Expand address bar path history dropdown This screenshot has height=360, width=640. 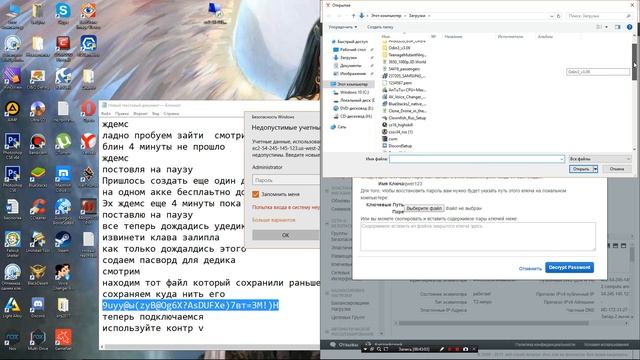(552, 16)
